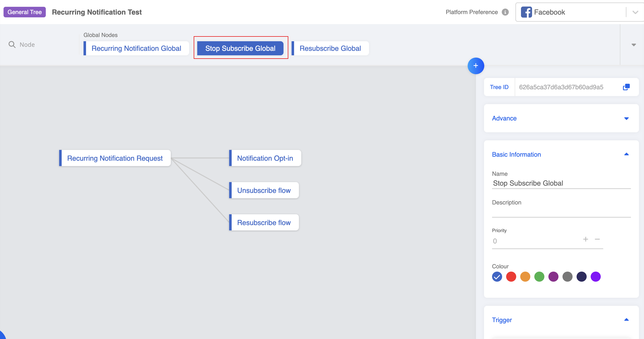The image size is (644, 339).
Task: Collapse the Trigger section
Action: point(626,320)
